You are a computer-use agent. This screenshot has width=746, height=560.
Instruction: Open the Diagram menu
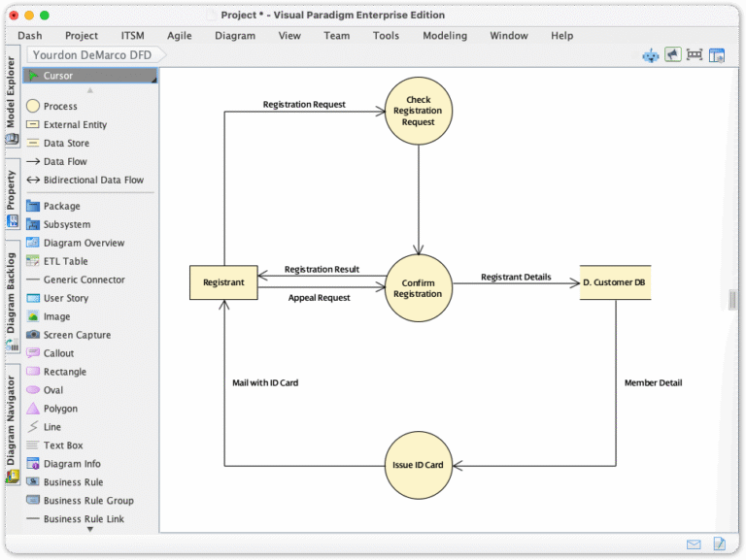pos(235,36)
